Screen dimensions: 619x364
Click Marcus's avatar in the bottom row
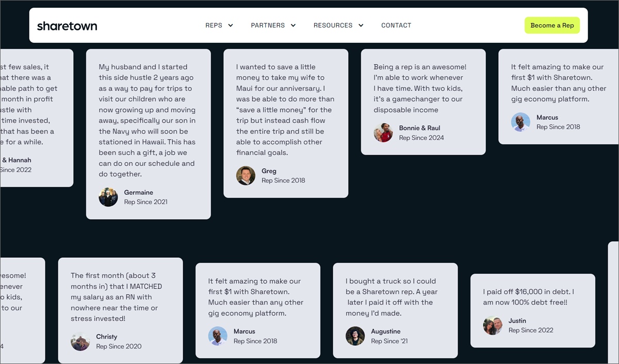click(x=218, y=336)
